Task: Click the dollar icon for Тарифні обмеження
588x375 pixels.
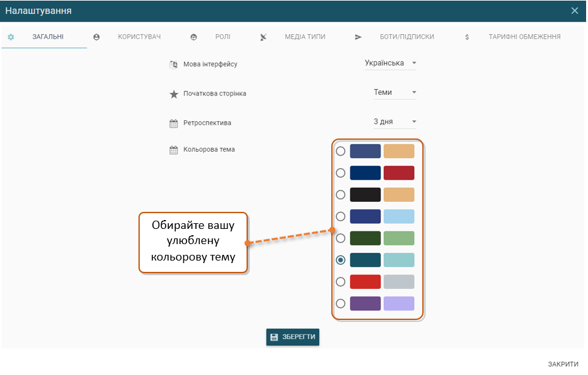Action: click(x=467, y=37)
